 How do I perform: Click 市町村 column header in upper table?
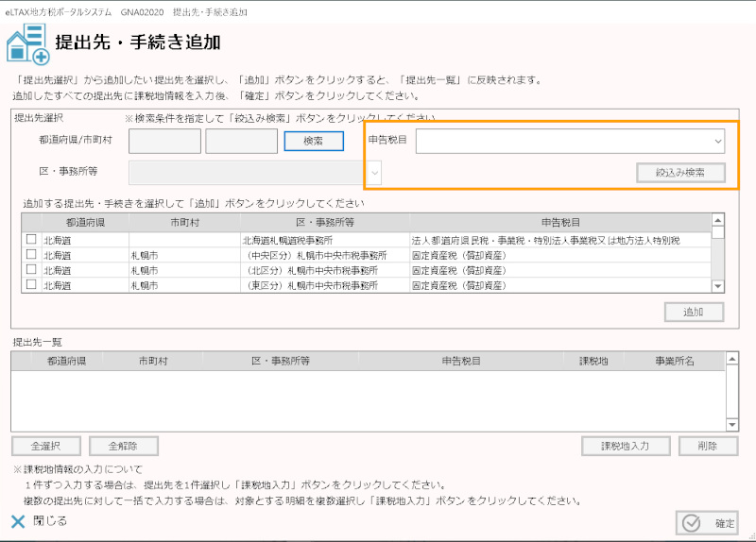pyautogui.click(x=184, y=223)
